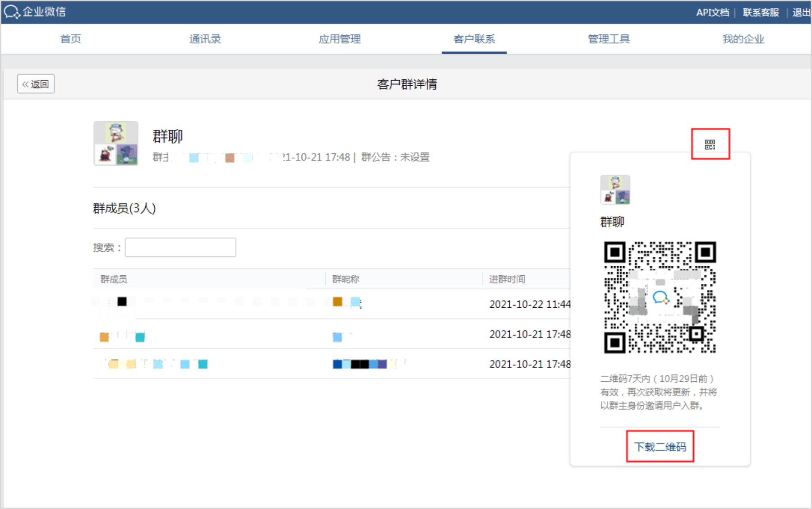Screen dimensions: 812x509
Task: Go to the 管理工具 tab
Action: [609, 39]
